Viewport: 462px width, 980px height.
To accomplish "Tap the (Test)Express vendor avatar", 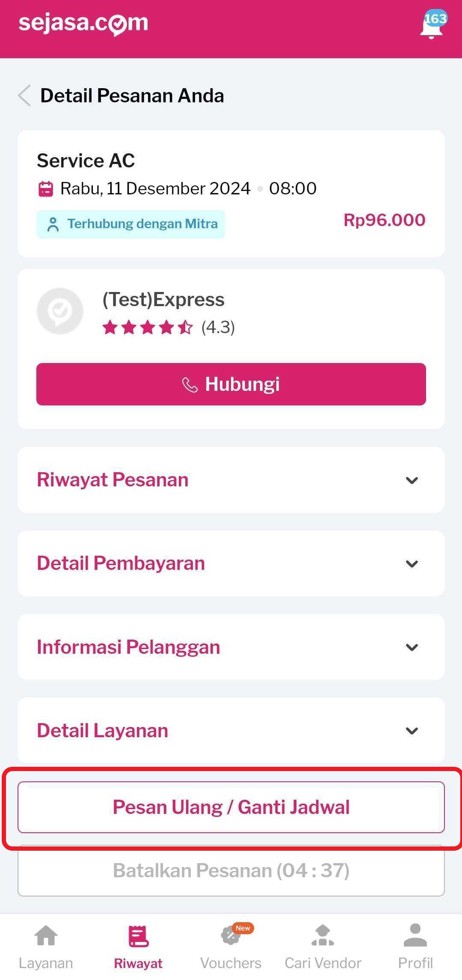I will click(x=60, y=311).
